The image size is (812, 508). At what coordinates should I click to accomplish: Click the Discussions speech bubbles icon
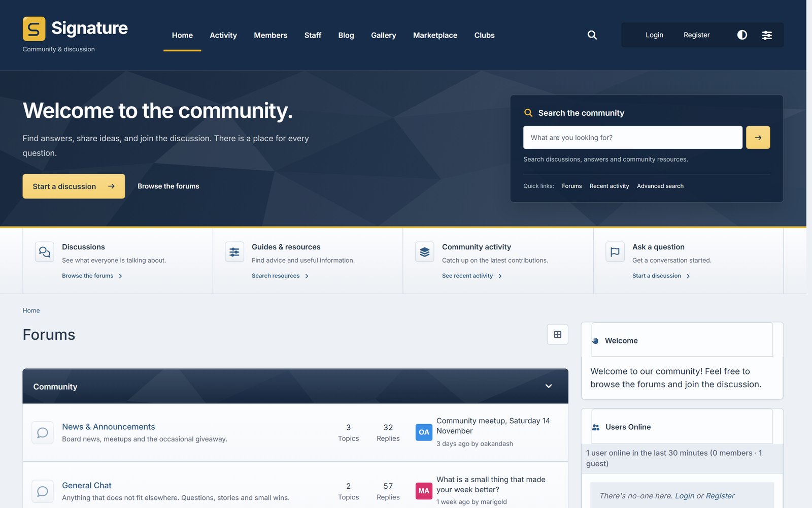point(45,252)
